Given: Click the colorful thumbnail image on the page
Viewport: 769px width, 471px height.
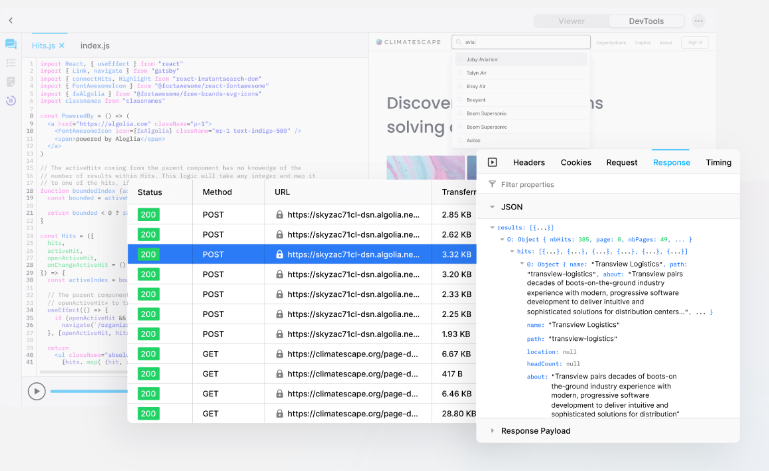Looking at the screenshot, I should 426,167.
